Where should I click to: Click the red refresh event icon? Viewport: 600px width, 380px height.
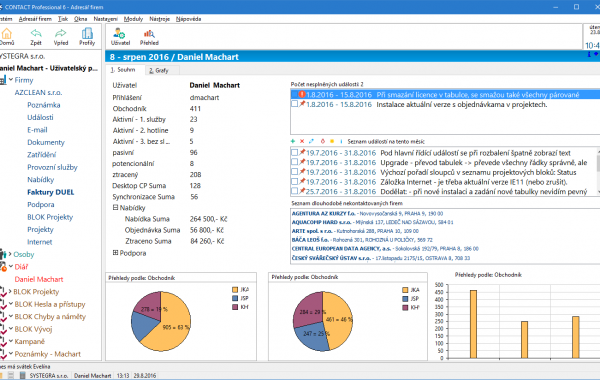point(323,141)
